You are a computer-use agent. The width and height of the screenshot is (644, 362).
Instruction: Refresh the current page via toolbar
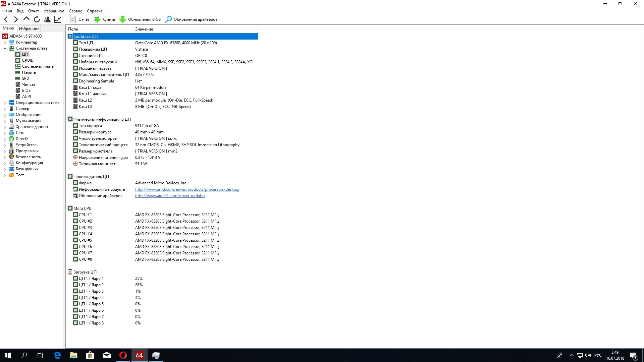click(37, 19)
